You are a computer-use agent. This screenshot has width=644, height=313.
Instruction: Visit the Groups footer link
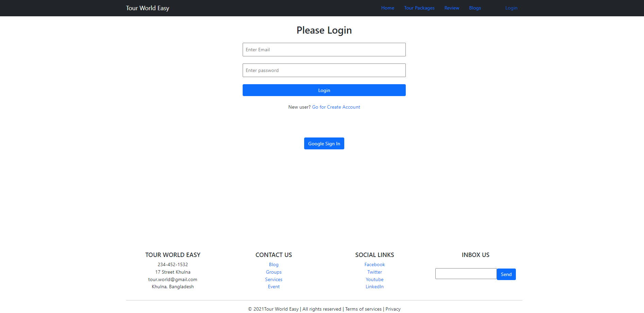tap(274, 272)
